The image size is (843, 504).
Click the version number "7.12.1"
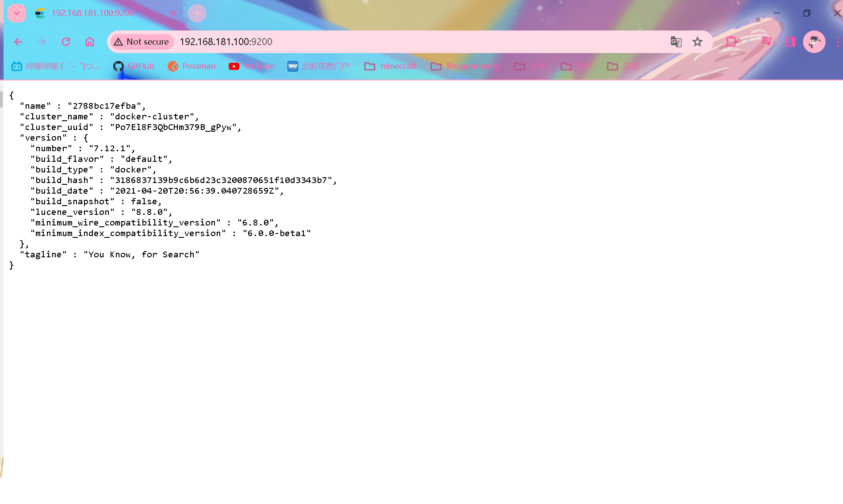[x=110, y=149]
